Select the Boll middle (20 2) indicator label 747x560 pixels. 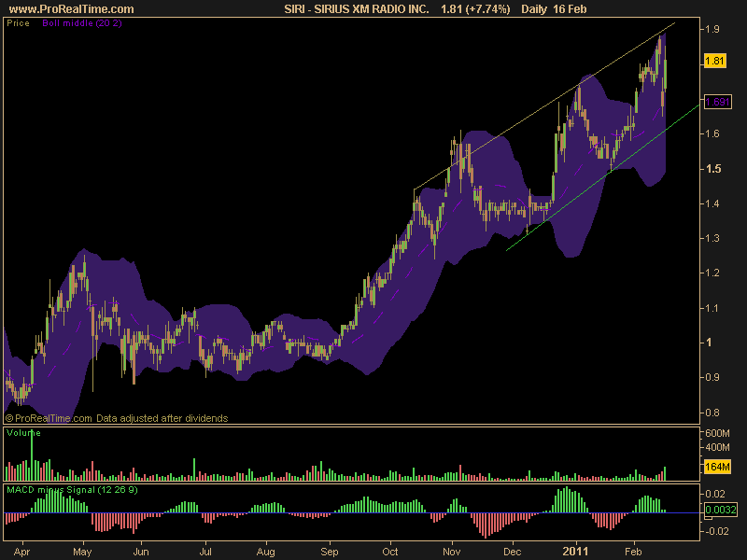click(82, 22)
